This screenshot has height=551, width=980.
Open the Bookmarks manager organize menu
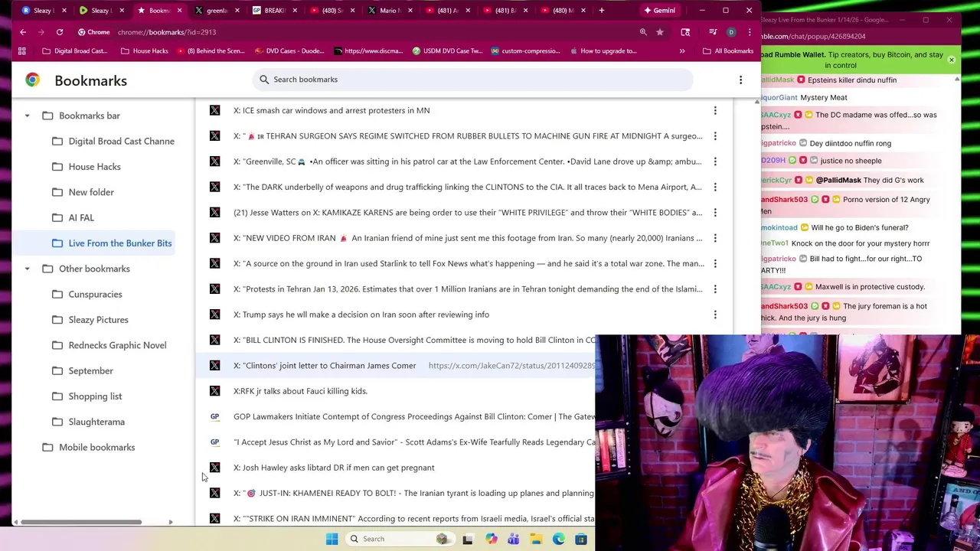click(740, 80)
